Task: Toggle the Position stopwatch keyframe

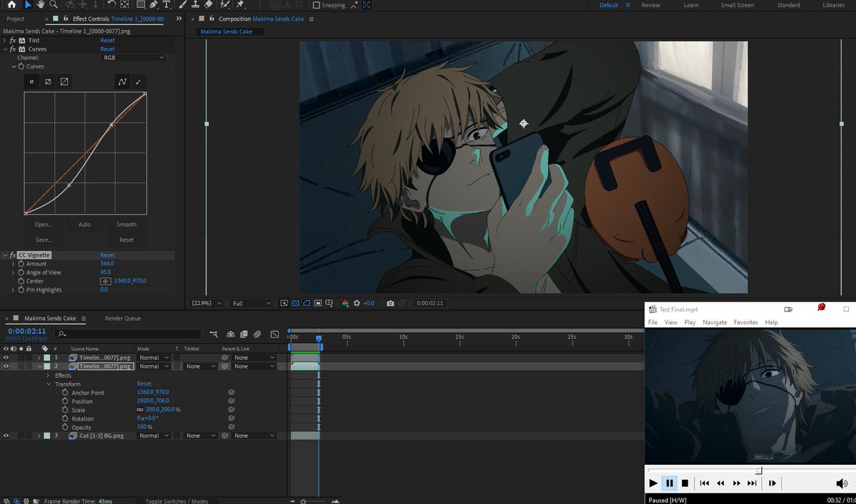Action: [65, 401]
